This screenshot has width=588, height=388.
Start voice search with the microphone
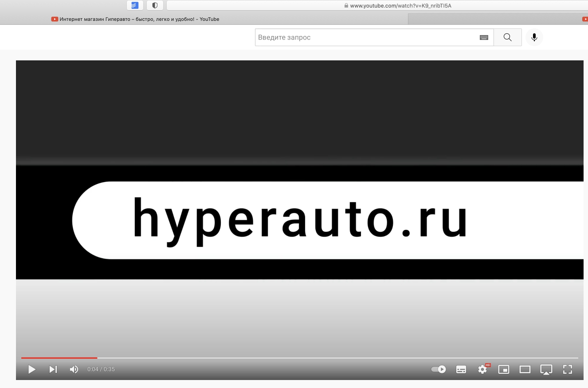coord(534,38)
